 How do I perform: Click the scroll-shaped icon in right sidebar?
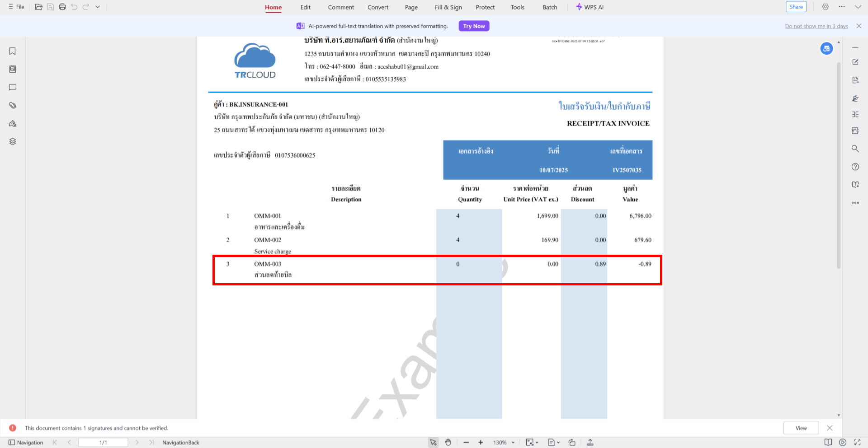[x=855, y=131]
